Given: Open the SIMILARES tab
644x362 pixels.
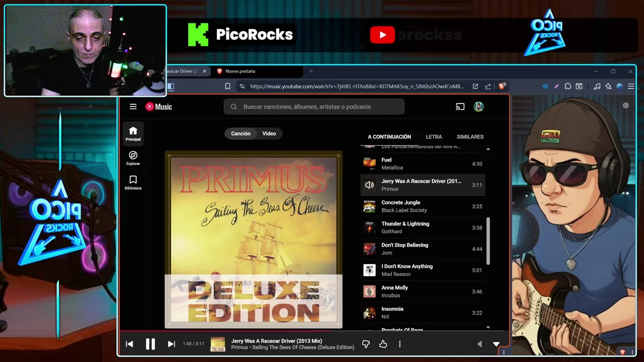Looking at the screenshot, I should point(470,137).
